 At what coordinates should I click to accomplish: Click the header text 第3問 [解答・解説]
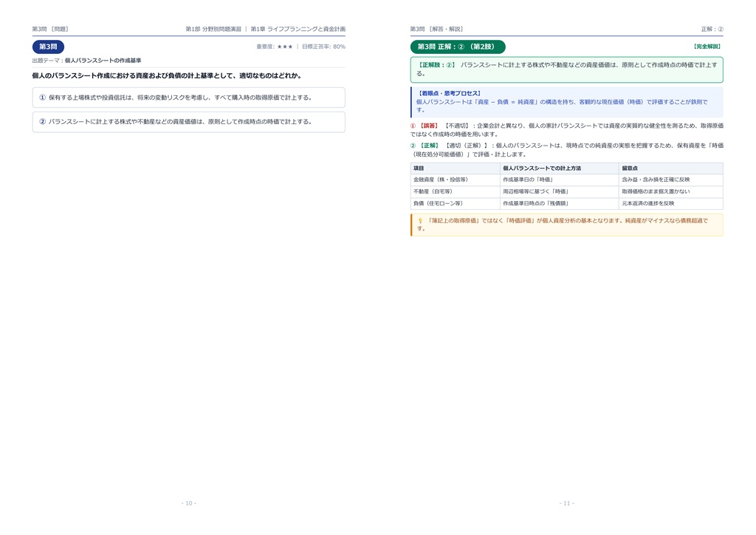(436, 29)
